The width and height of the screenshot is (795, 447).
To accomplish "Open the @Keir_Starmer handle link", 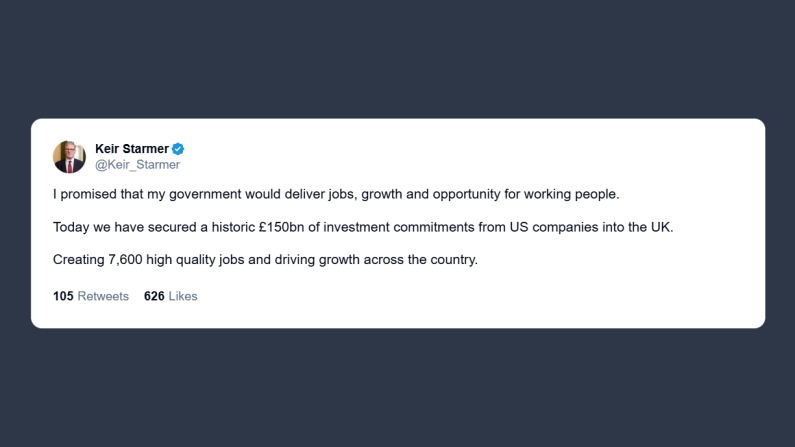I will tap(137, 165).
